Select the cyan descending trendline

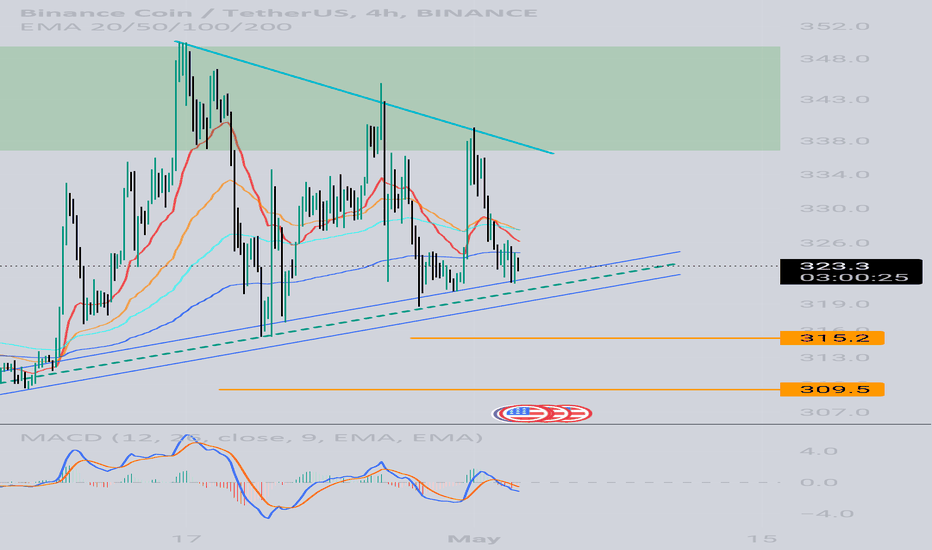click(364, 97)
